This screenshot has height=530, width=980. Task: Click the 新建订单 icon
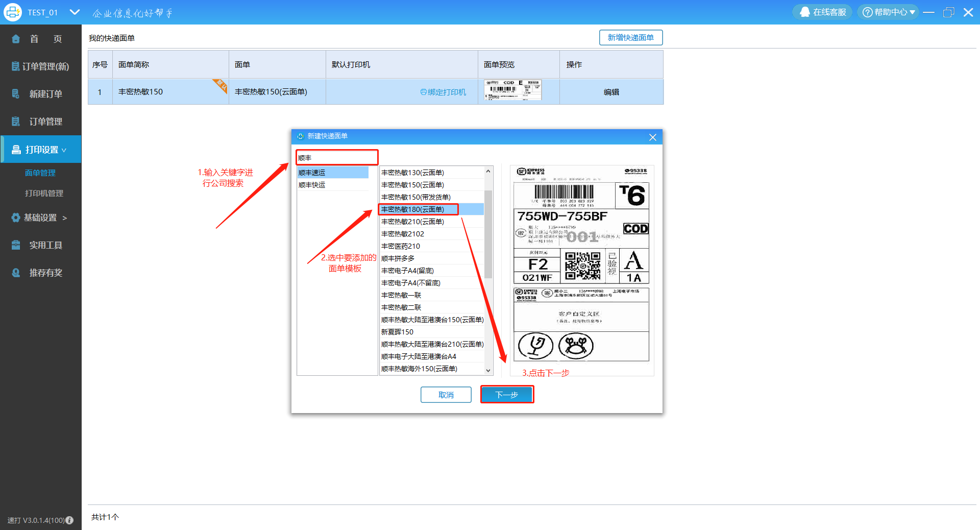tap(16, 94)
